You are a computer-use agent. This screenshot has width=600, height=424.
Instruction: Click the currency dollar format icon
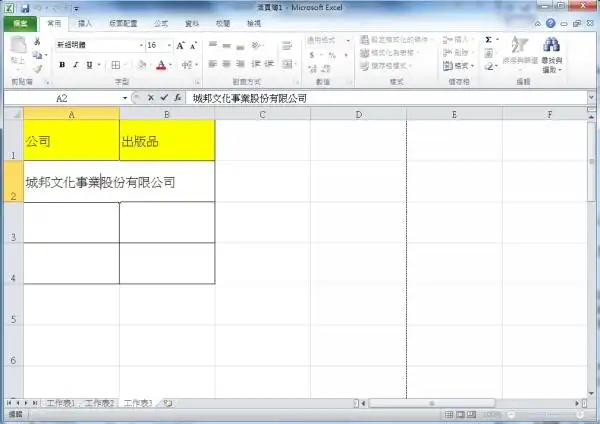tap(312, 55)
